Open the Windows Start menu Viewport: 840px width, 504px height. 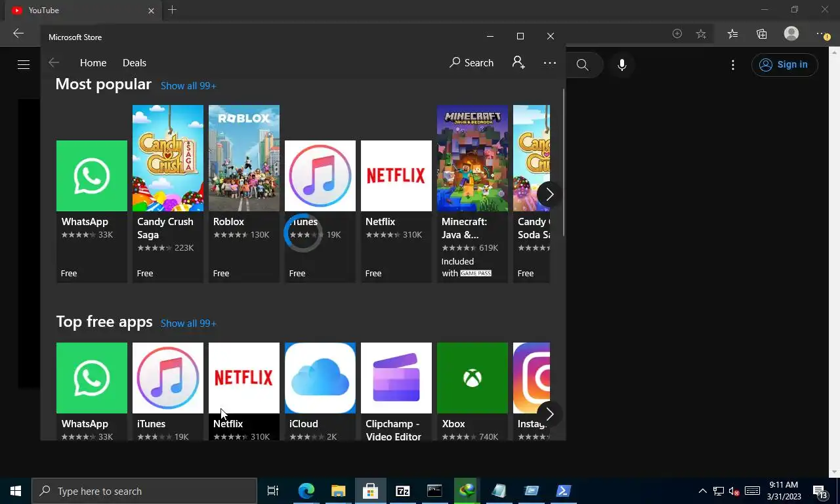pyautogui.click(x=16, y=491)
